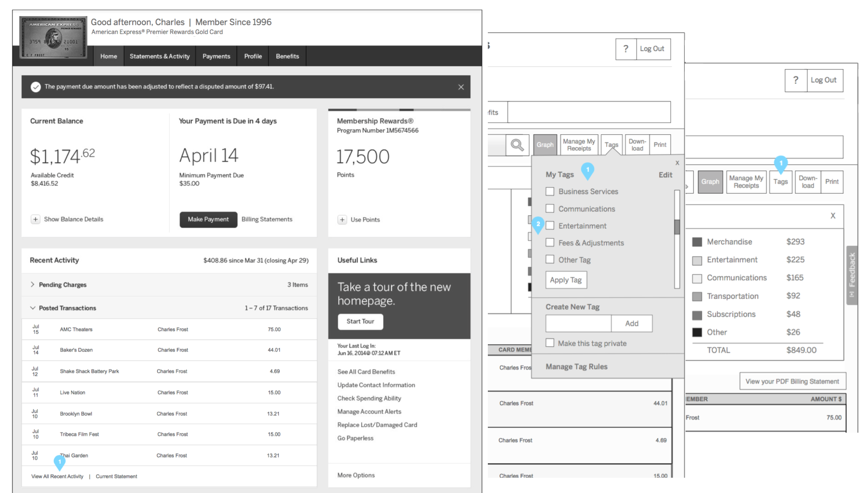868x493 pixels.
Task: Open the Benefits tab
Action: click(287, 56)
